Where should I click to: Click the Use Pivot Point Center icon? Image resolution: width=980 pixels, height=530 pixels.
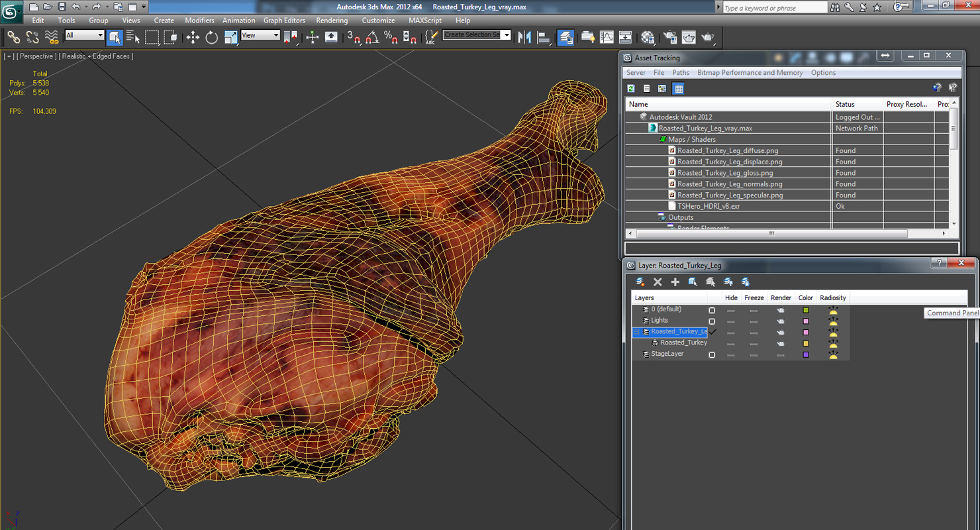(291, 37)
